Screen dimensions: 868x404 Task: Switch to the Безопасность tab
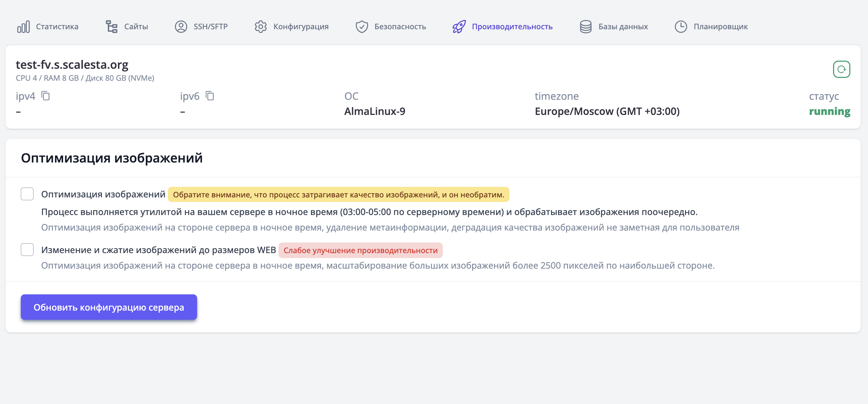pyautogui.click(x=400, y=27)
